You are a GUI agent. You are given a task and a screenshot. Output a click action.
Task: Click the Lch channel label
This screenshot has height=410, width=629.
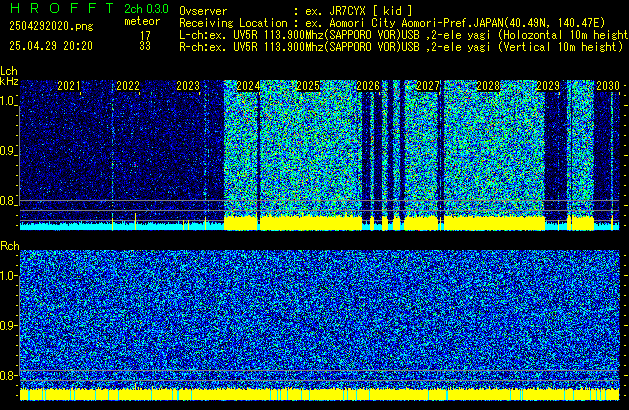click(9, 71)
